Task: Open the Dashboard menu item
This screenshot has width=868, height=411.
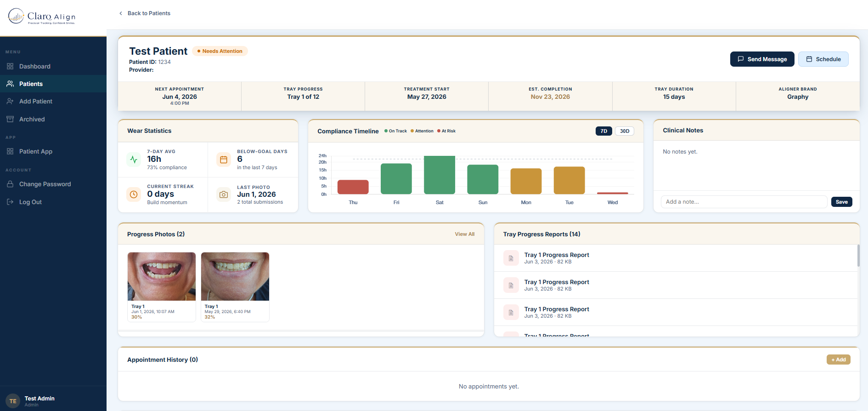Action: (x=53, y=66)
